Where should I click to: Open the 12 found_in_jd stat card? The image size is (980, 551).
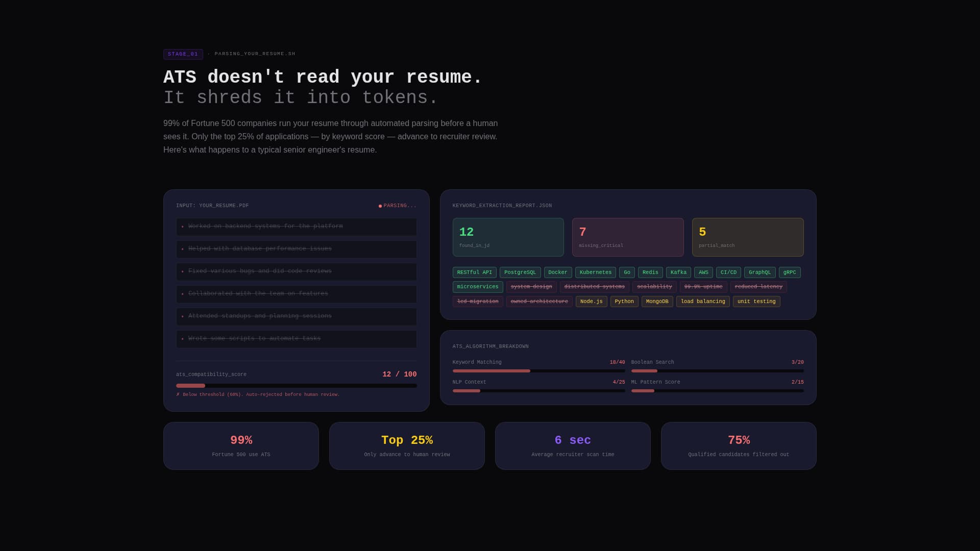pyautogui.click(x=508, y=237)
